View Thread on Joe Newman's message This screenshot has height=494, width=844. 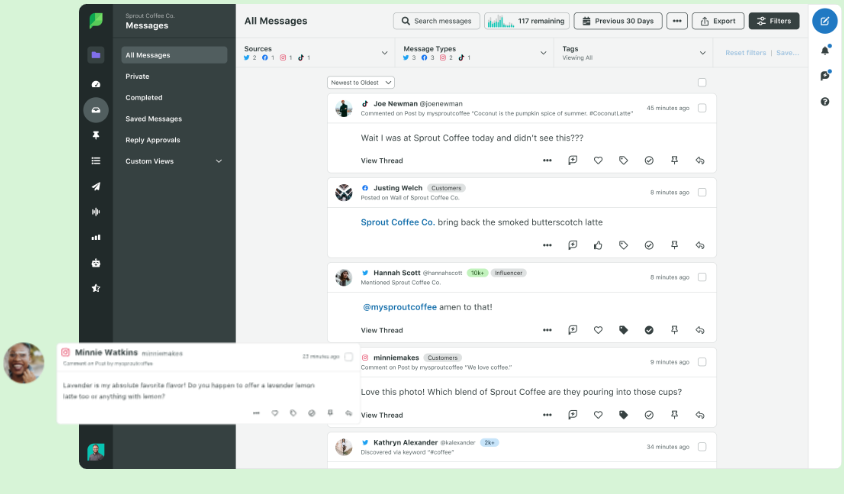(382, 160)
